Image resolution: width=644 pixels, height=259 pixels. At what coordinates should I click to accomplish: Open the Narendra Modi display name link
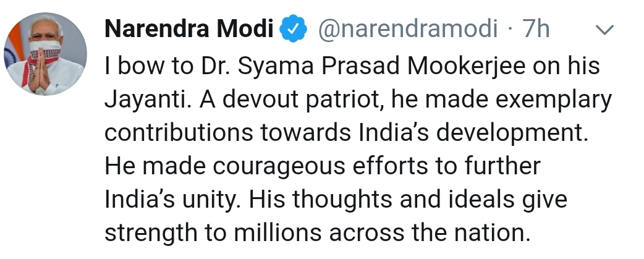[189, 29]
